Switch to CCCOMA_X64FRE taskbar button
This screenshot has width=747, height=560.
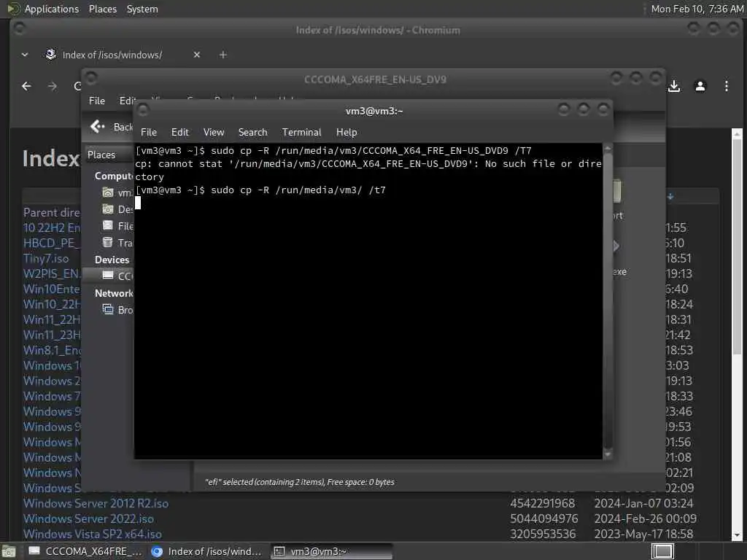point(85,551)
